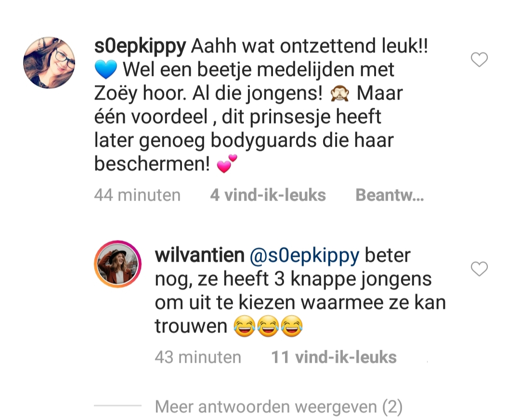Open the wilvantien username link
Screen dimensions: 520x420
tap(200, 255)
